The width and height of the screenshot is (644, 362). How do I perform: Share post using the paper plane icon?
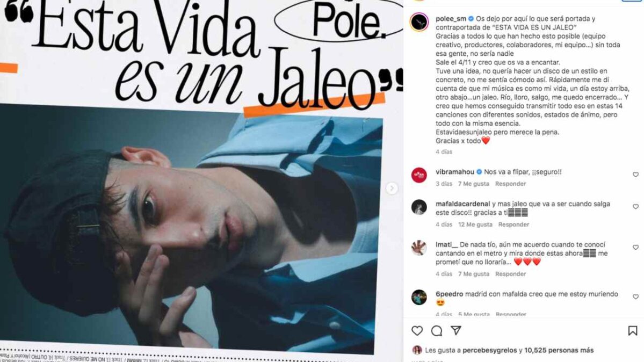pos(456,330)
